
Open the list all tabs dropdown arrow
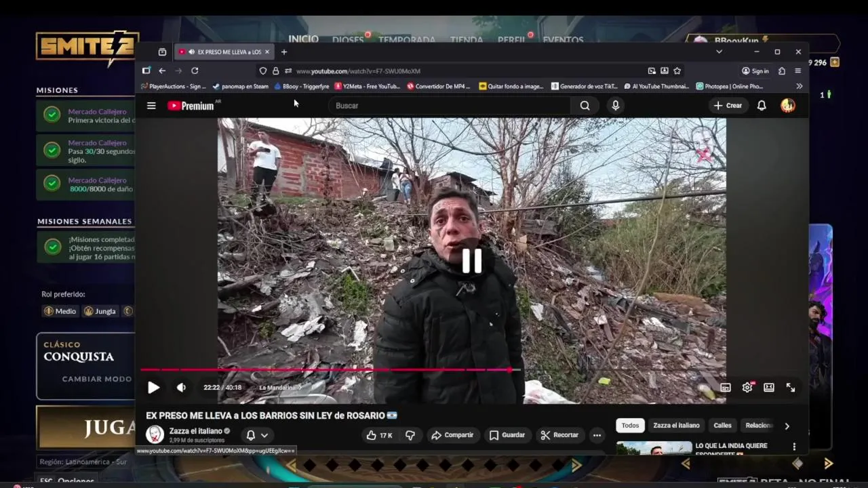coord(719,52)
